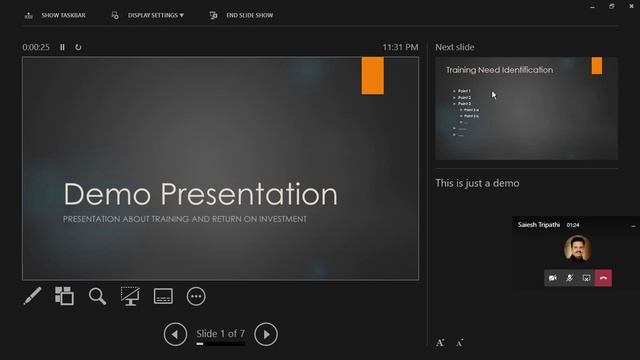Go to the previous slide arrow

click(x=176, y=334)
